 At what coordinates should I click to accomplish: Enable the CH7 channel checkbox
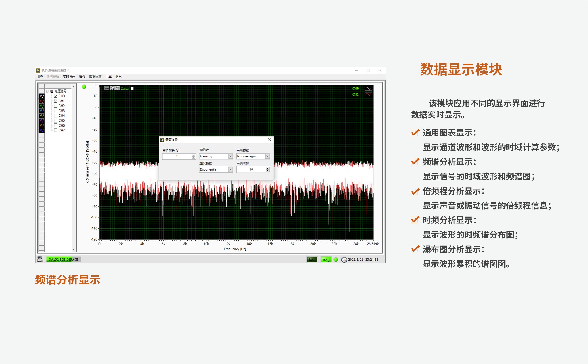tap(56, 130)
